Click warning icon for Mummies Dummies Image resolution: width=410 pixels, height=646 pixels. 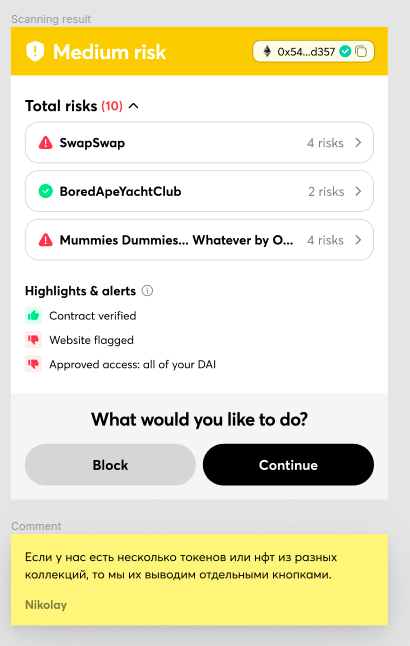click(46, 240)
